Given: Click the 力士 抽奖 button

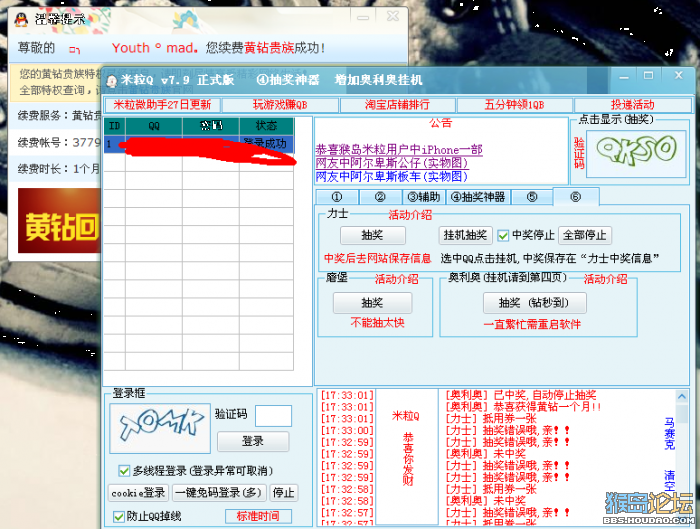Looking at the screenshot, I should pyautogui.click(x=373, y=235).
